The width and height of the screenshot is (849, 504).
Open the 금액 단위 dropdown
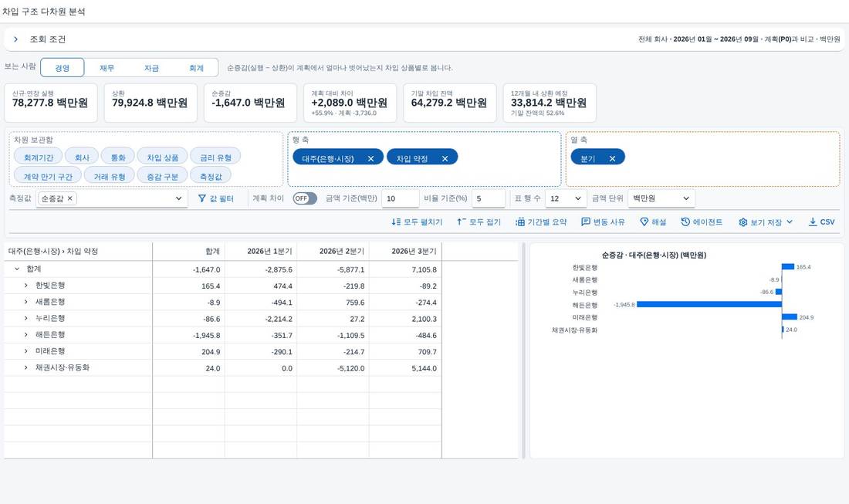tap(661, 198)
